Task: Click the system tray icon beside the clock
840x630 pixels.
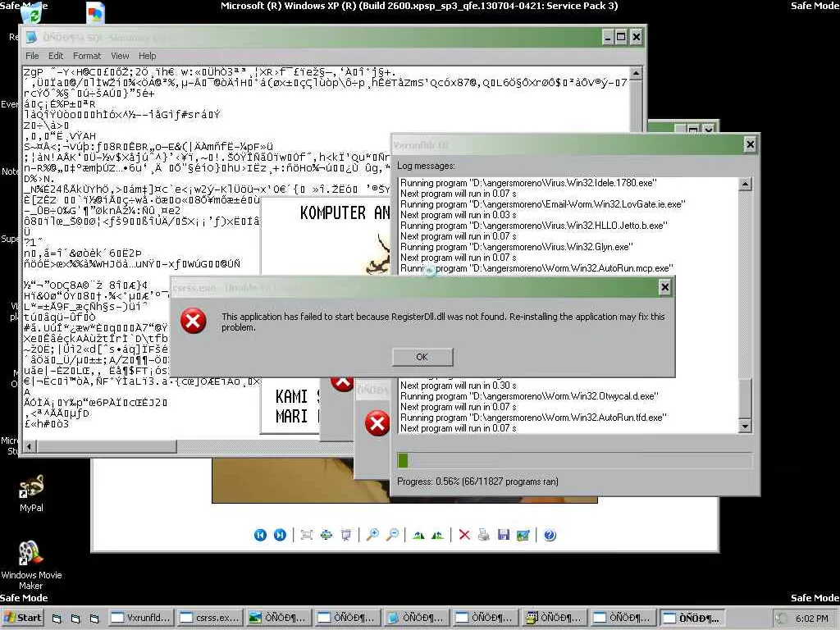Action: (782, 619)
